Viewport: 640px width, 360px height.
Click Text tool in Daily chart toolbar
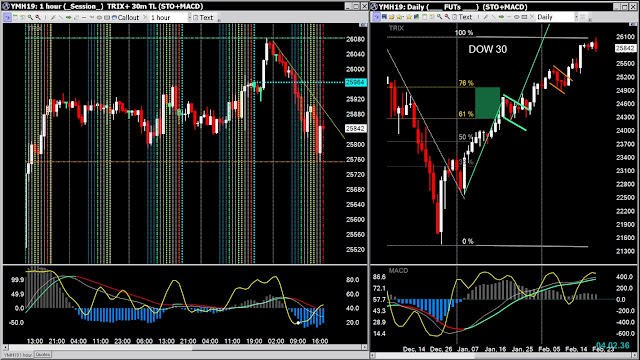pyautogui.click(x=463, y=17)
